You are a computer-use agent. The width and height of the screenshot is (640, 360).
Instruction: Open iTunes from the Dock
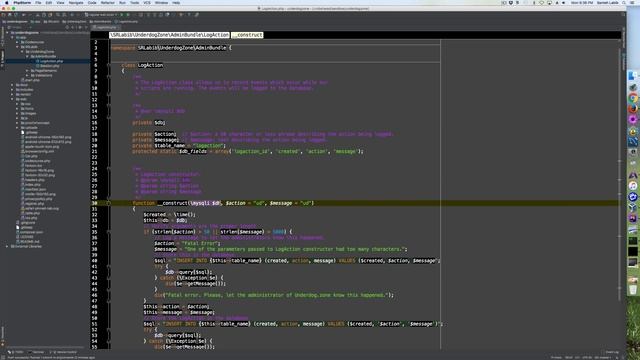click(633, 186)
